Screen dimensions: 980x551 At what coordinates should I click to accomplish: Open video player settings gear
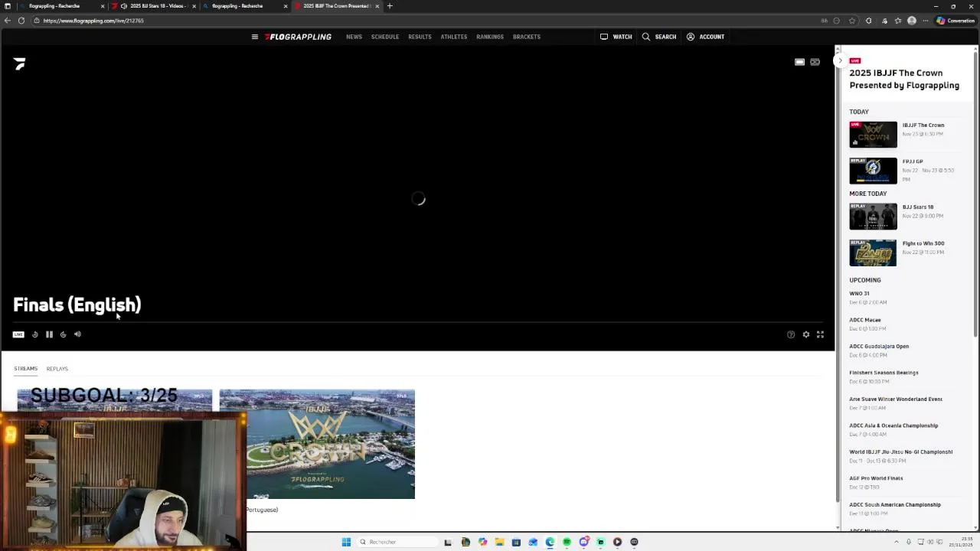[805, 334]
